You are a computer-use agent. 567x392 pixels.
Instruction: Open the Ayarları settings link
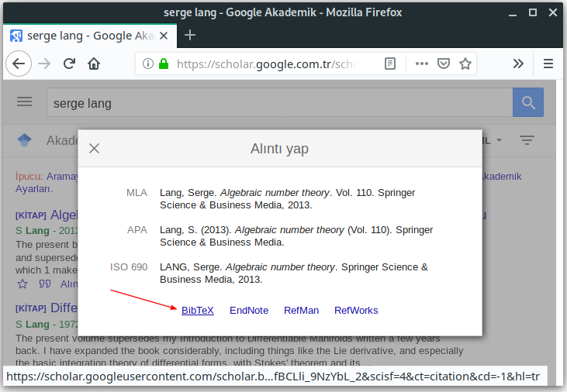[34, 188]
